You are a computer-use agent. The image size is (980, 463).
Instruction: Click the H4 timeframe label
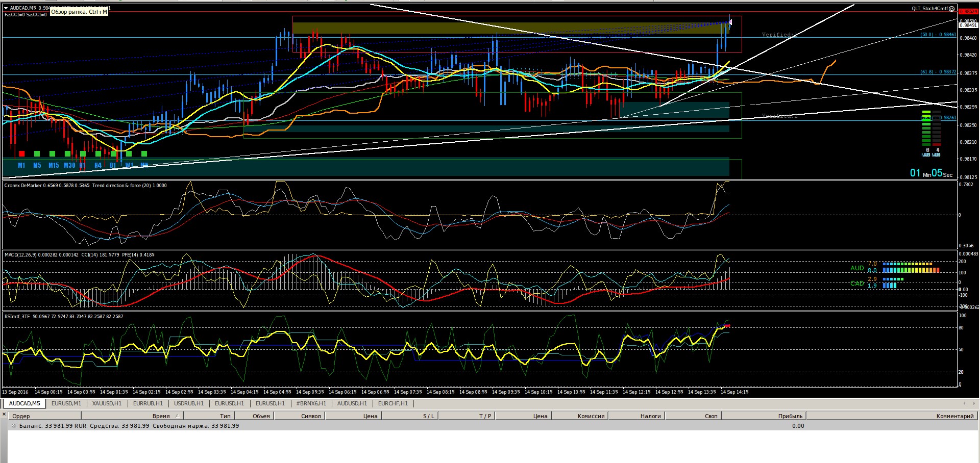[x=98, y=165]
